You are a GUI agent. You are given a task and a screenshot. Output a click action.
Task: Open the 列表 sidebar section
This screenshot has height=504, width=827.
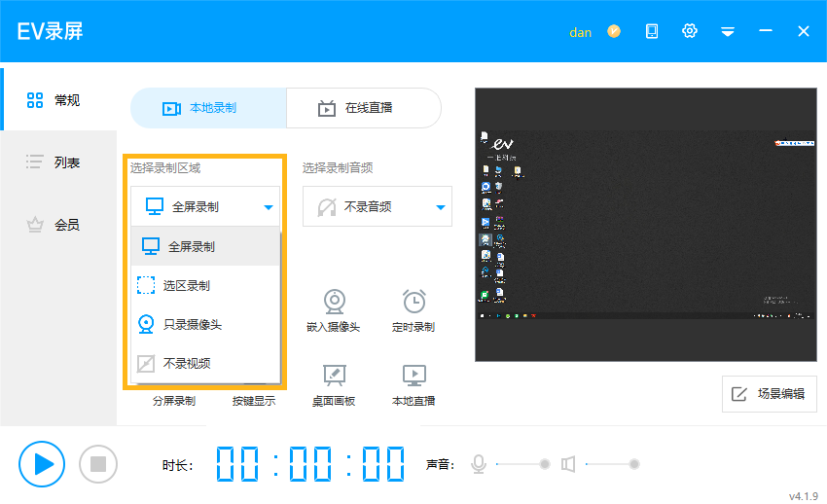coord(58,162)
